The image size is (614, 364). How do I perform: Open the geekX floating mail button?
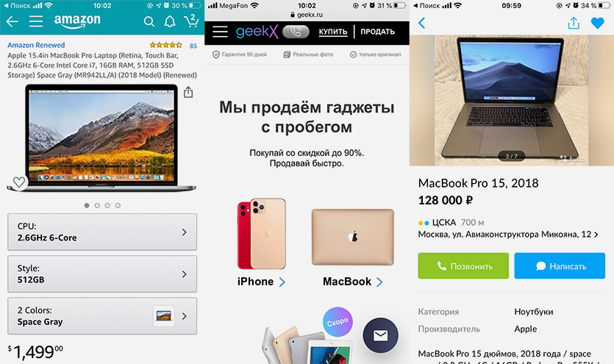point(380,335)
